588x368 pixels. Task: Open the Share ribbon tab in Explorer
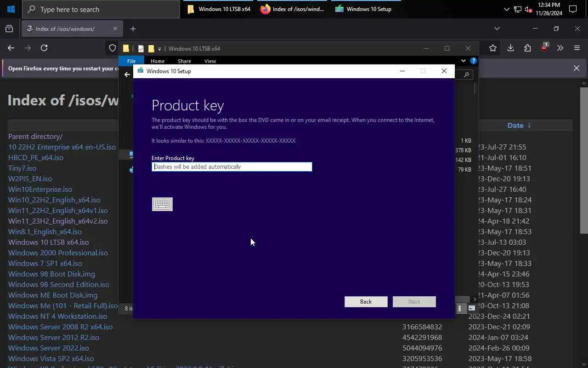coord(184,61)
